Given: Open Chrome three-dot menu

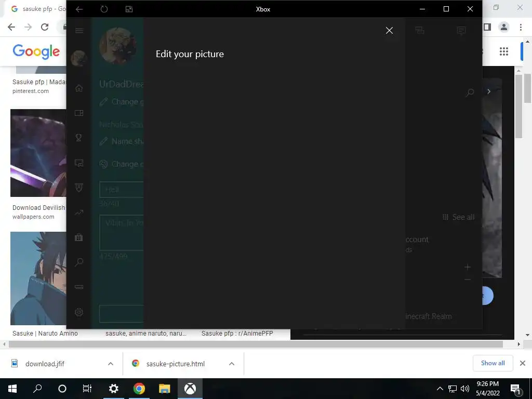Looking at the screenshot, I should pos(521,27).
